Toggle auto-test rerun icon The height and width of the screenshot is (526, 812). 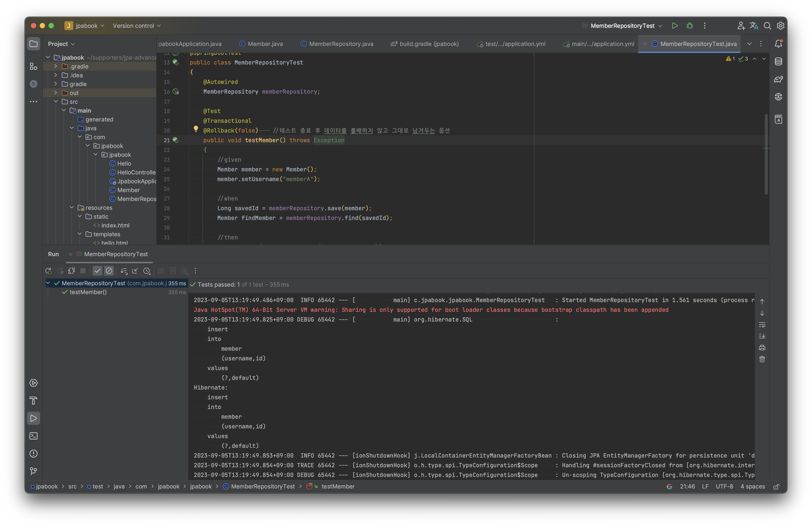[x=71, y=271]
